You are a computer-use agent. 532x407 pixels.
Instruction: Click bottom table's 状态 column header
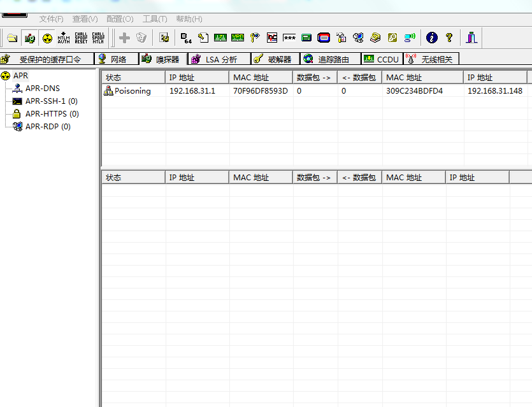pyautogui.click(x=134, y=177)
